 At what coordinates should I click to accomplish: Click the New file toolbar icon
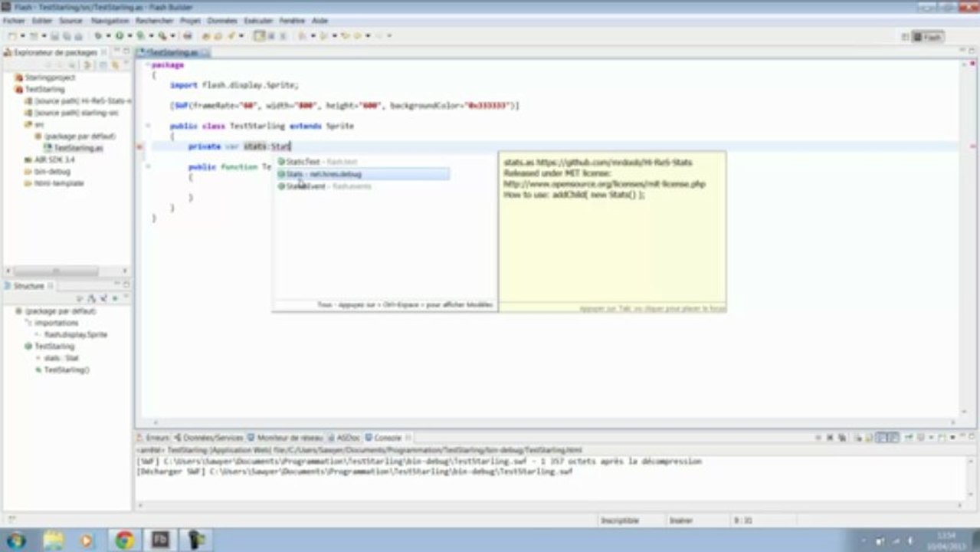[11, 35]
